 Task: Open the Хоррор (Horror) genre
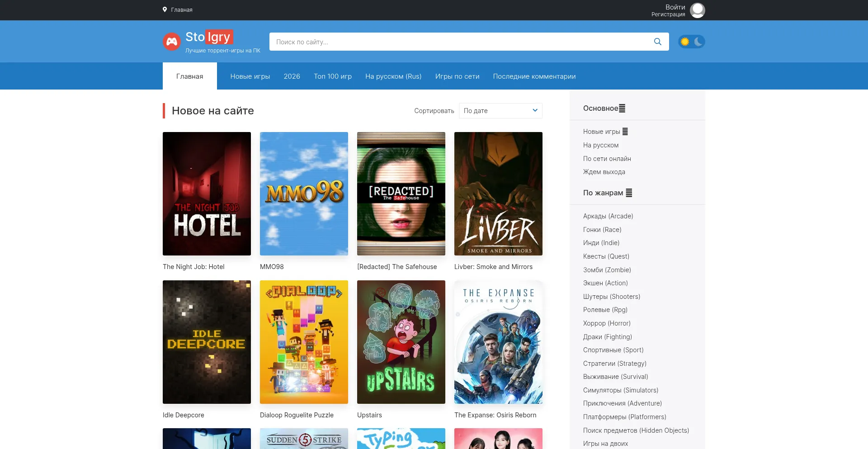[x=607, y=323]
